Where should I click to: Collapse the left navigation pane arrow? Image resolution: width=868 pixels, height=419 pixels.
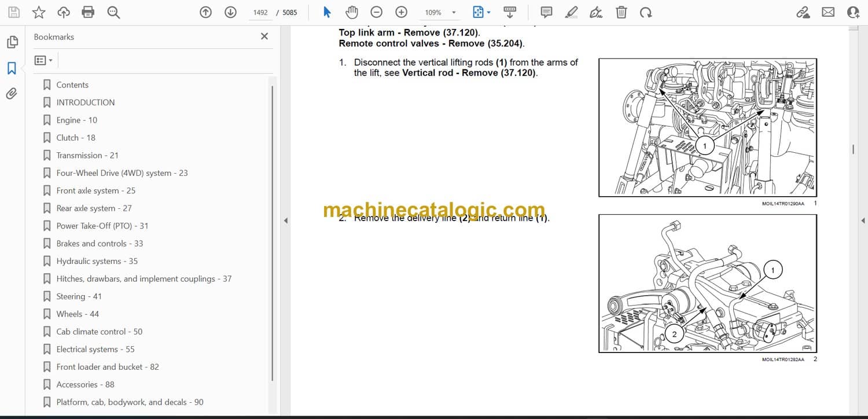pos(285,220)
